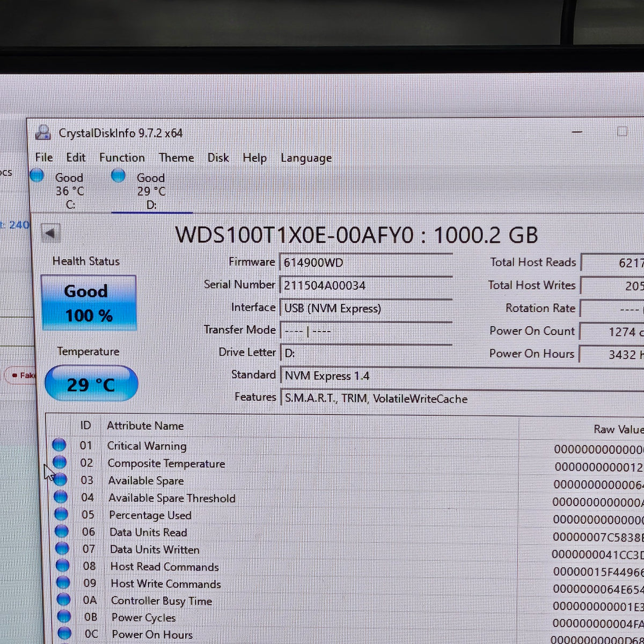Click the 29 °C temperature button
Viewport: 644px width, 644px height.
click(91, 384)
